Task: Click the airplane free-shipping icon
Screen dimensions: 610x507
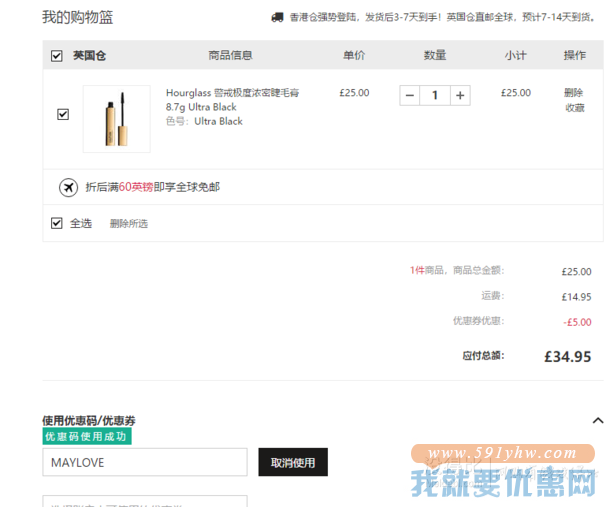Action: [x=68, y=188]
